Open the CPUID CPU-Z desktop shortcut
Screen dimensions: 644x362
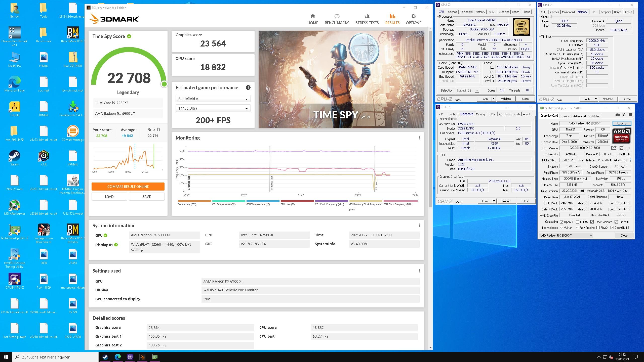[x=14, y=281]
